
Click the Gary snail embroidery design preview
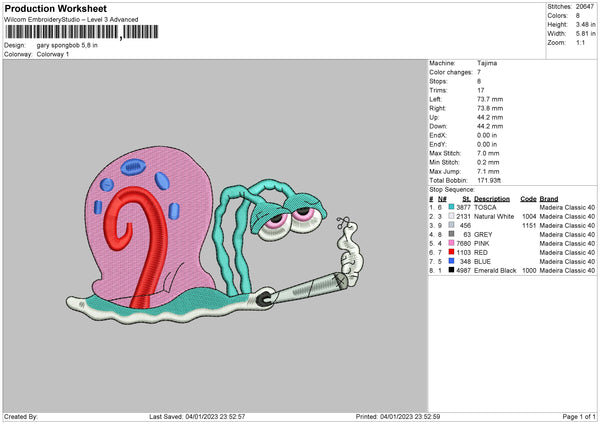(215, 236)
